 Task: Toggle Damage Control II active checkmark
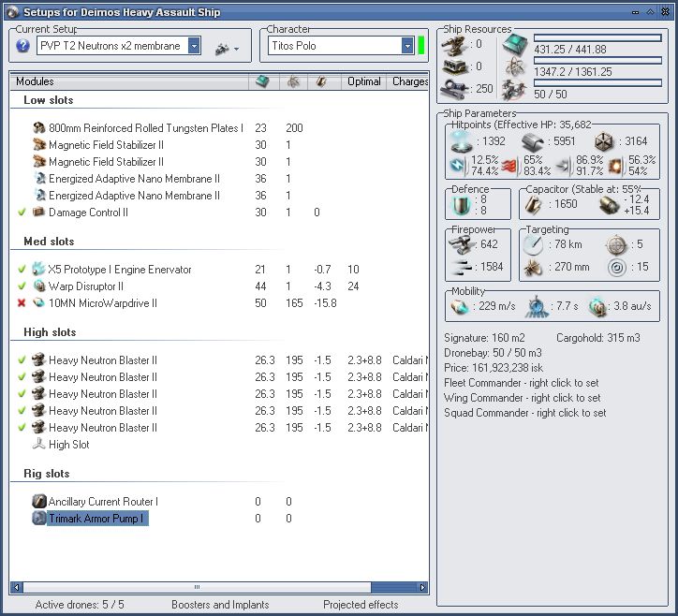tap(22, 212)
